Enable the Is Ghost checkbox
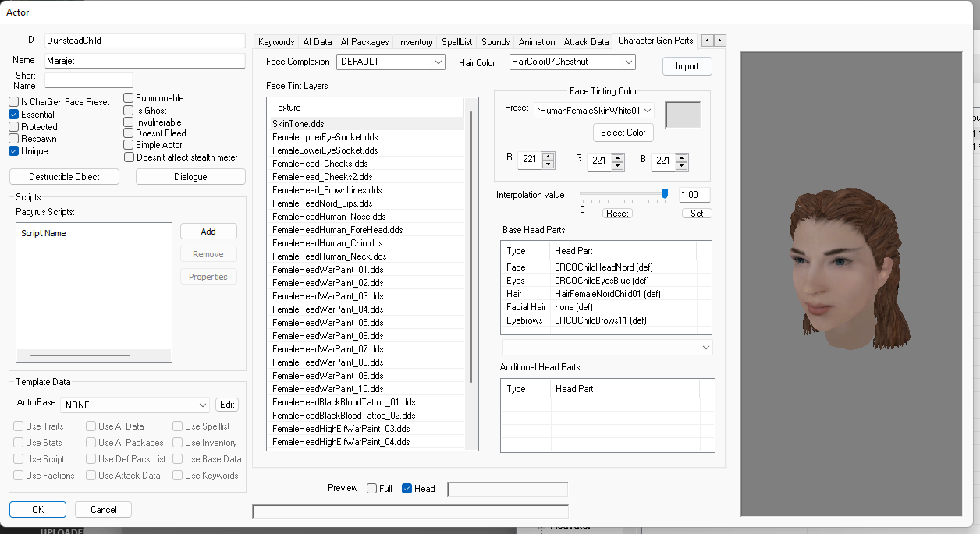980x534 pixels. [129, 111]
